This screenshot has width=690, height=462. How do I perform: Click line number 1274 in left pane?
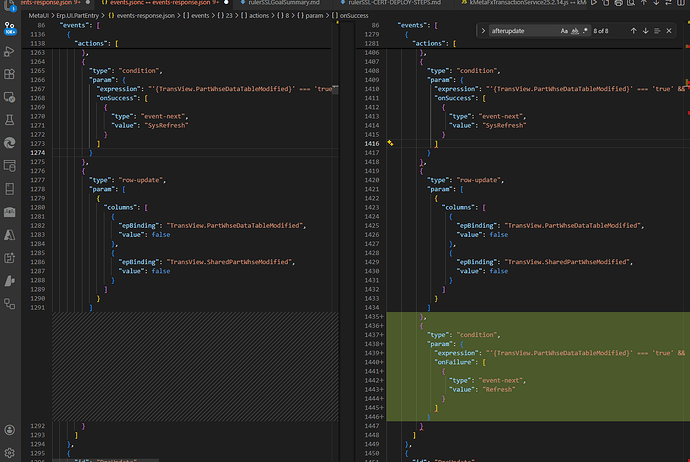click(37, 153)
